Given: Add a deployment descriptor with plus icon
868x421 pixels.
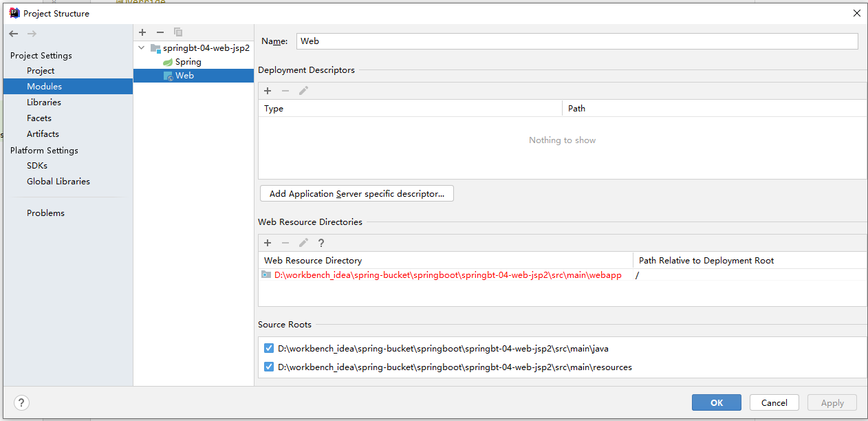Looking at the screenshot, I should [x=268, y=91].
